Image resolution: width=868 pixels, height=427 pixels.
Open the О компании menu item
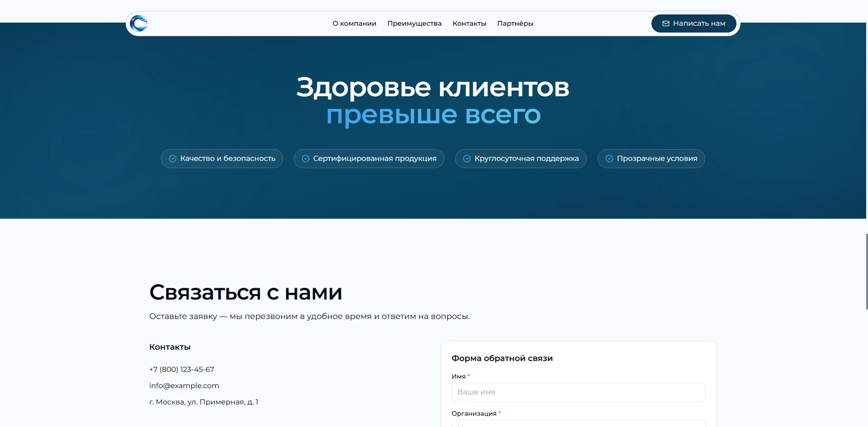[x=354, y=23]
